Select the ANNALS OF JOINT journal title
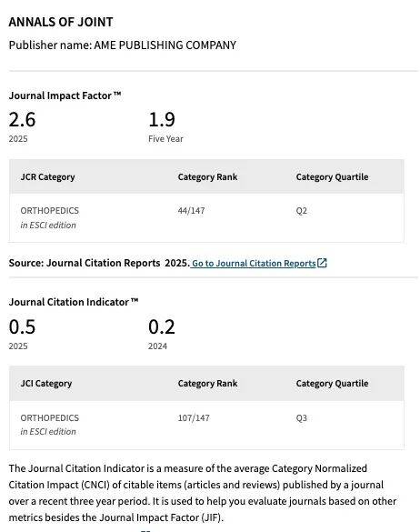 click(x=61, y=22)
